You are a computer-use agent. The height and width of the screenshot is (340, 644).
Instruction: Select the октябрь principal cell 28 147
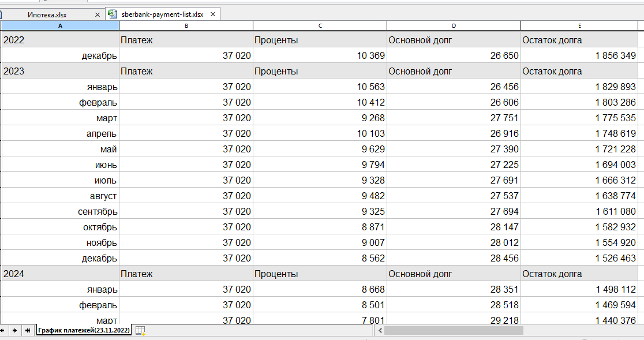point(454,227)
